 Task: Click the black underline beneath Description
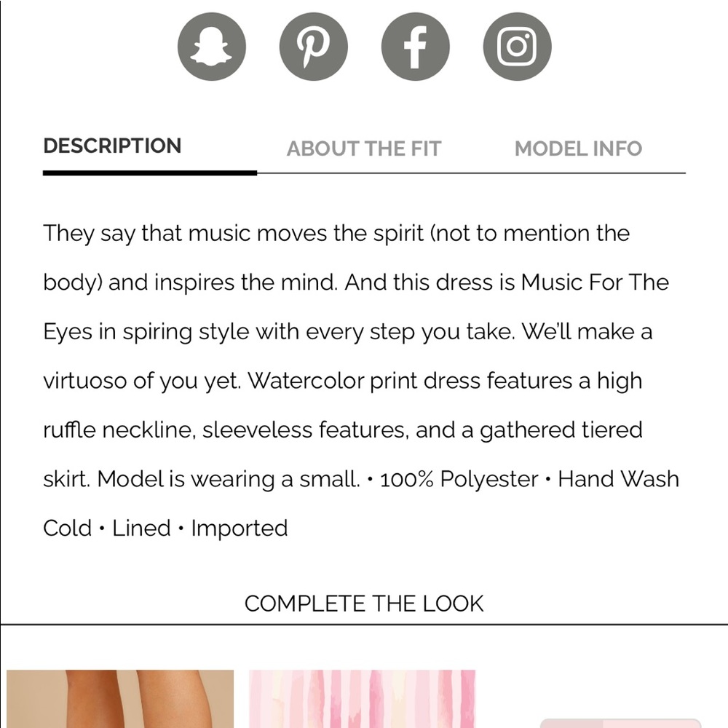tap(150, 173)
